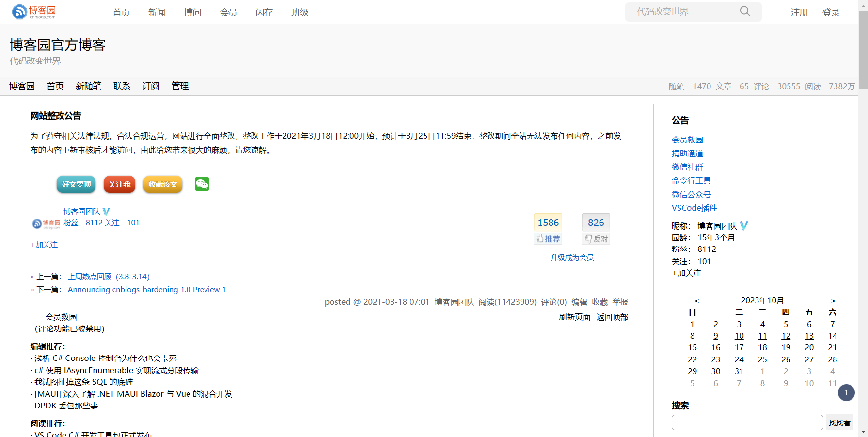The width and height of the screenshot is (868, 437).
Task: Select October 17 in the calendar
Action: pos(739,348)
